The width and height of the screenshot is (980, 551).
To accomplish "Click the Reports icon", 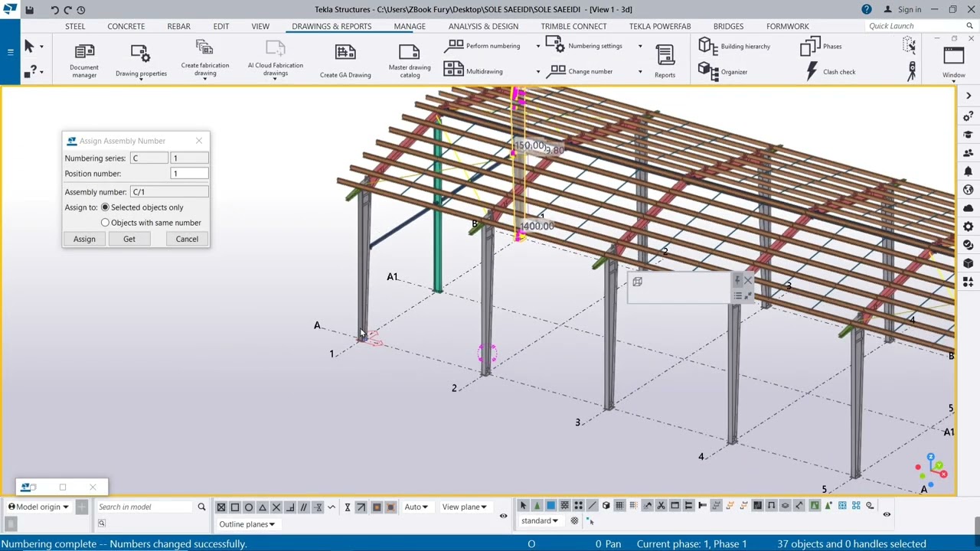I will coord(665,60).
